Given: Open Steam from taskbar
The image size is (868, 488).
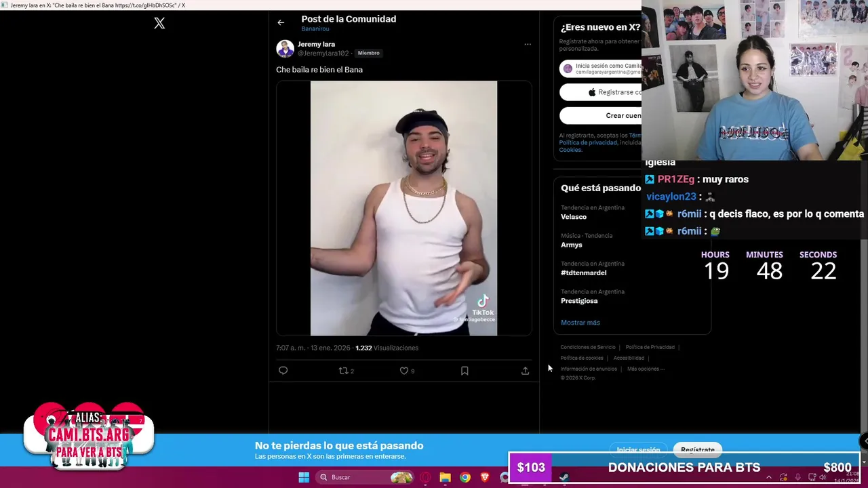Looking at the screenshot, I should pos(564,477).
